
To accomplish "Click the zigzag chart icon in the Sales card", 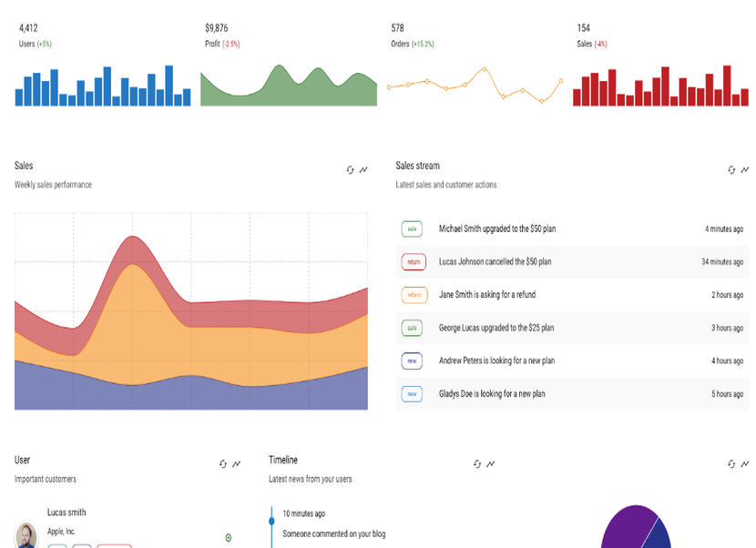I will point(363,169).
